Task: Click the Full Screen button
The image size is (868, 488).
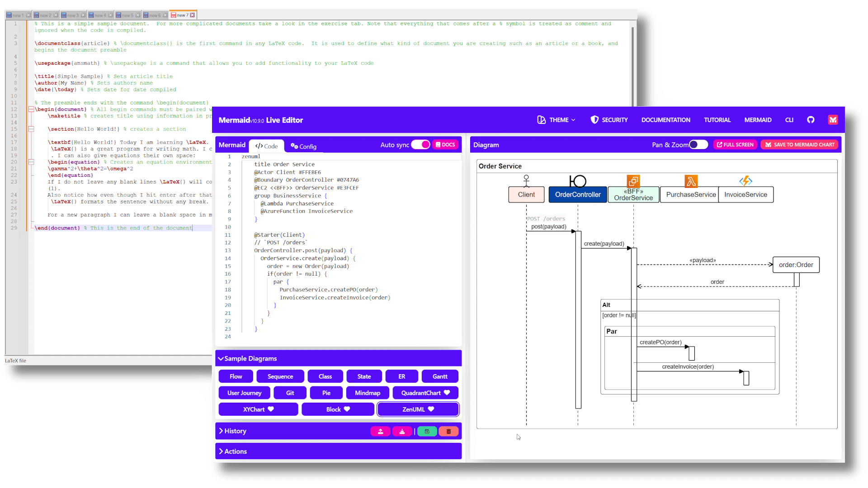Action: coord(735,144)
